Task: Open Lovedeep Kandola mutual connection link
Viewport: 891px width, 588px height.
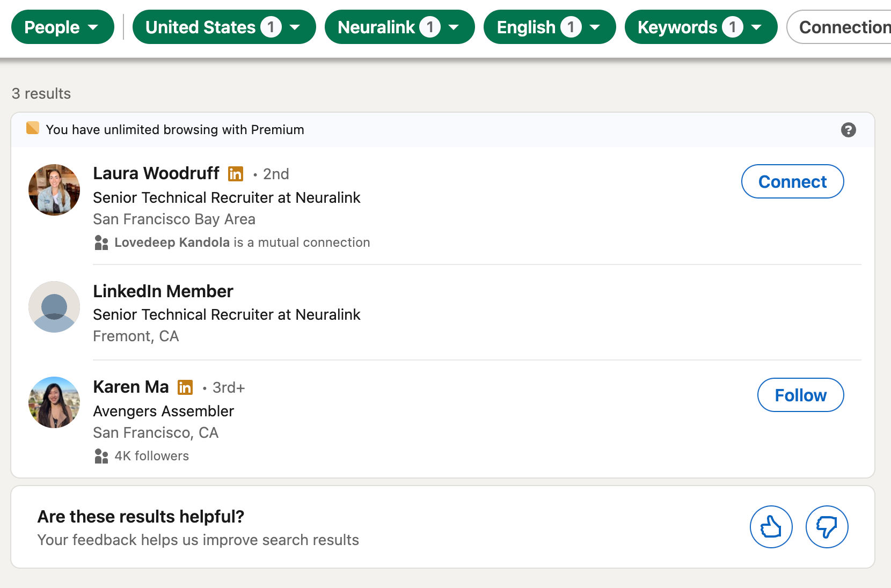Action: click(172, 242)
